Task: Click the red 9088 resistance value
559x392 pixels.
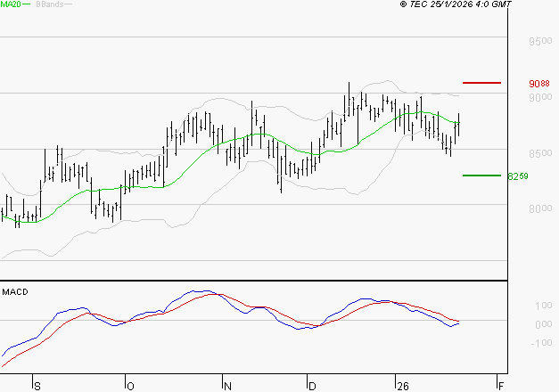Action: [539, 84]
